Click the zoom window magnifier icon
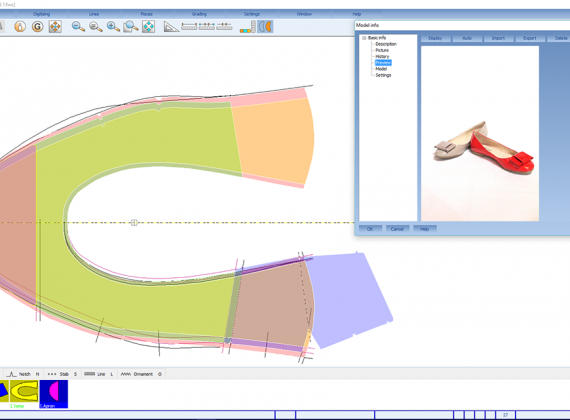This screenshot has height=420, width=570. coord(131,27)
